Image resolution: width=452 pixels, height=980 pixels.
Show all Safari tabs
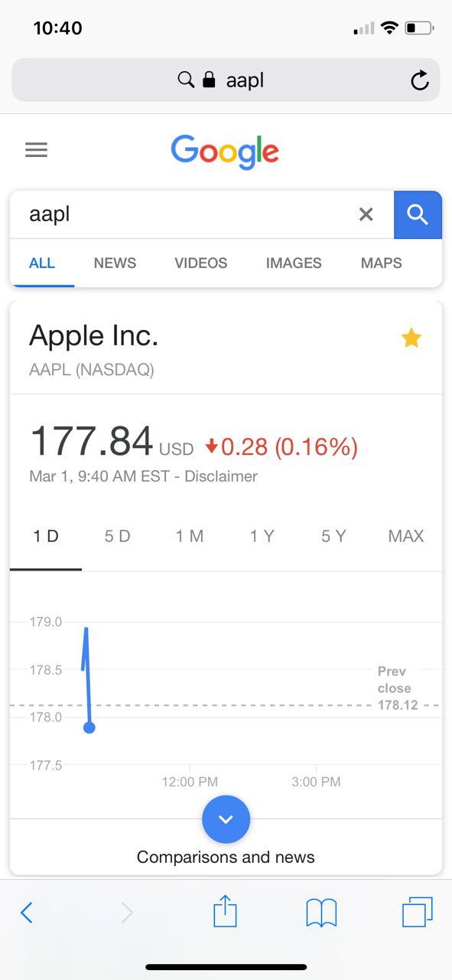(x=417, y=912)
